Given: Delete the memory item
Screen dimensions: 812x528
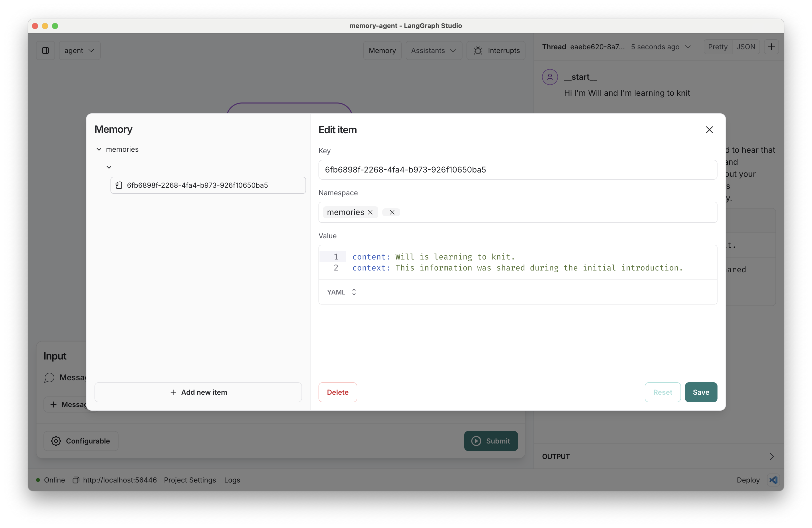Looking at the screenshot, I should (x=337, y=392).
